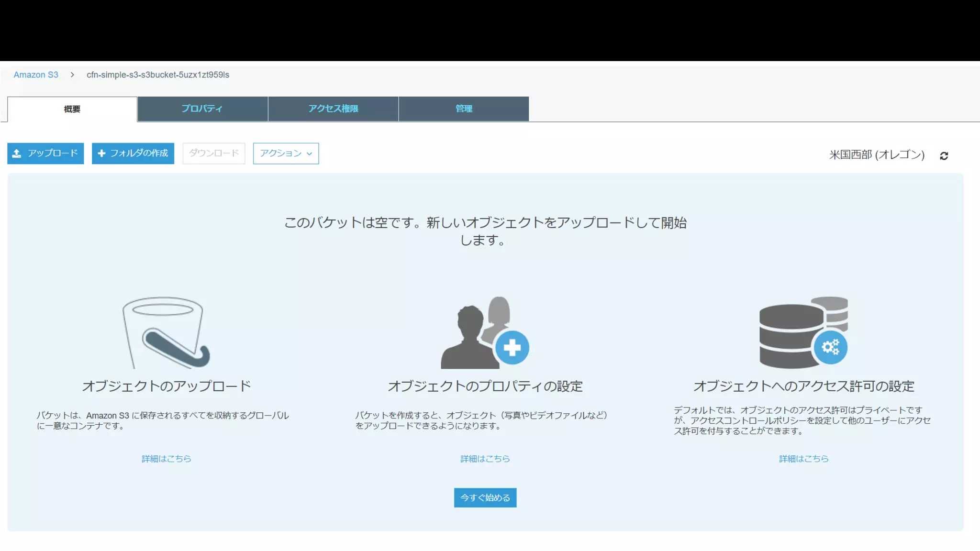Click the refresh icon beside region name
980x551 pixels.
pos(944,156)
